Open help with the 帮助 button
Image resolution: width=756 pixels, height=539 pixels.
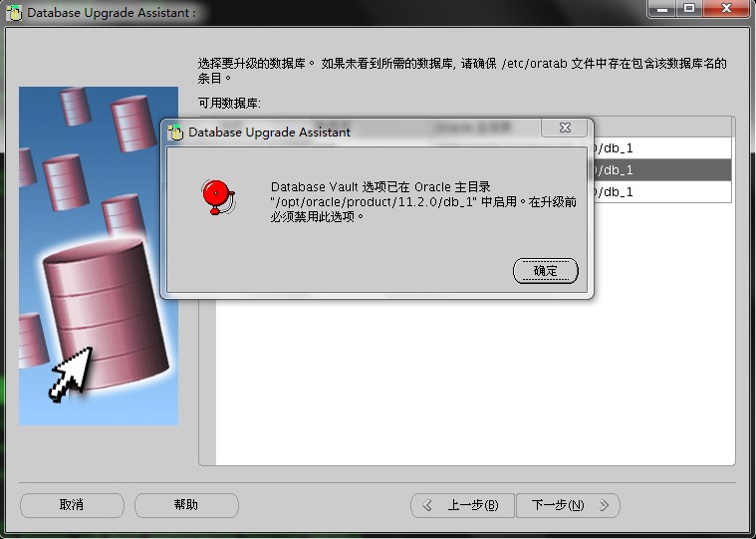(186, 505)
